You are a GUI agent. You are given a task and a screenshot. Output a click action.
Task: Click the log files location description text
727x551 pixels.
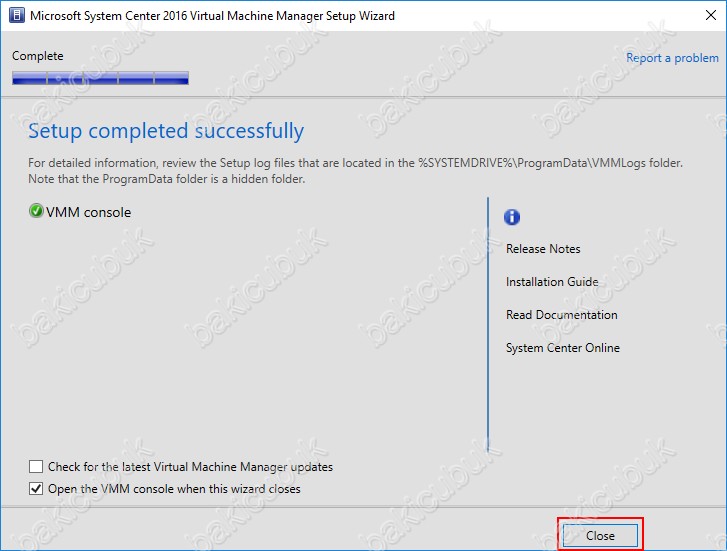[x=355, y=171]
